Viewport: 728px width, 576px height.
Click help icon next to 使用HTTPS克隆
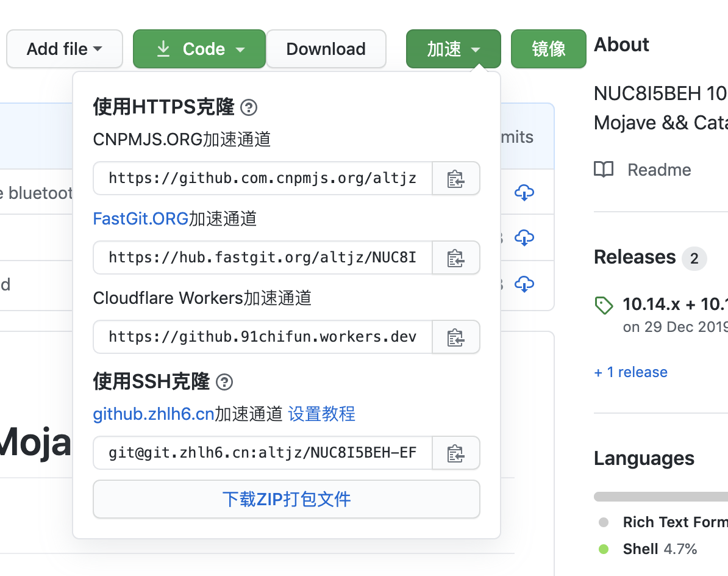(249, 108)
